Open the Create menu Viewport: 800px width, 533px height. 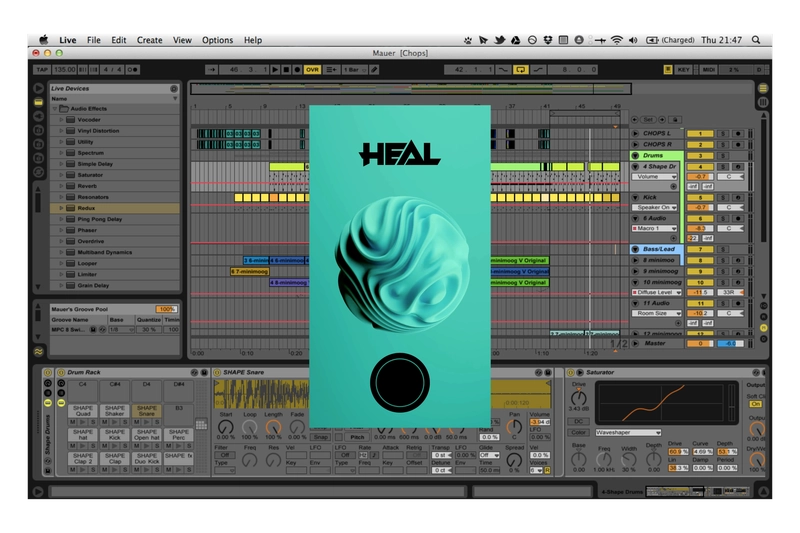coord(149,40)
